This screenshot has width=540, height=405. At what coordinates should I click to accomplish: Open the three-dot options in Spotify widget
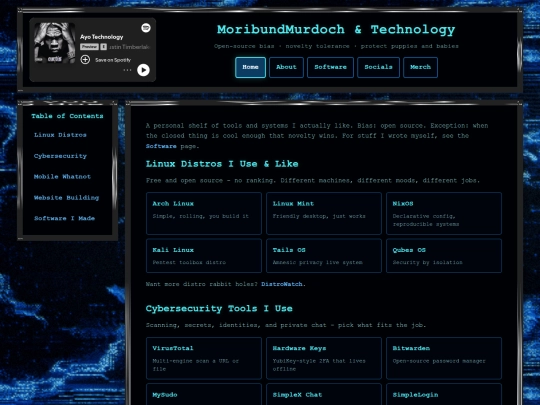(127, 70)
